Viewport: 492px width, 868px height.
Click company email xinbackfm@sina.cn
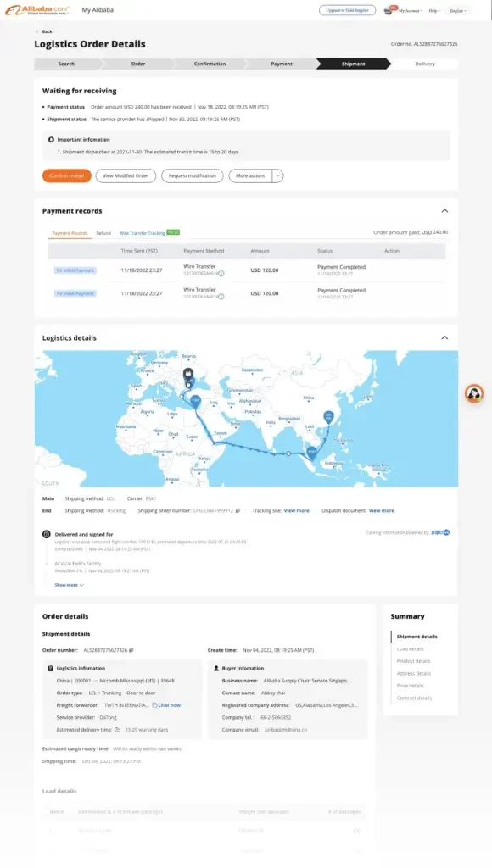coord(286,730)
